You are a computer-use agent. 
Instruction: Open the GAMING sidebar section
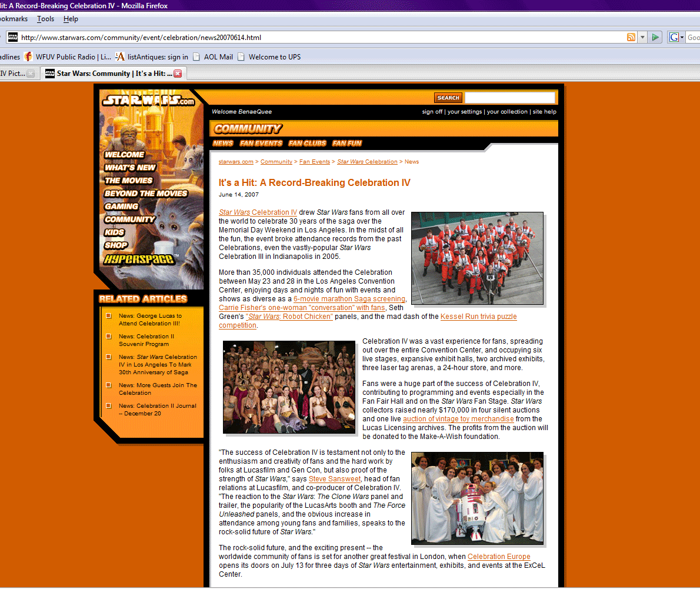[x=121, y=207]
